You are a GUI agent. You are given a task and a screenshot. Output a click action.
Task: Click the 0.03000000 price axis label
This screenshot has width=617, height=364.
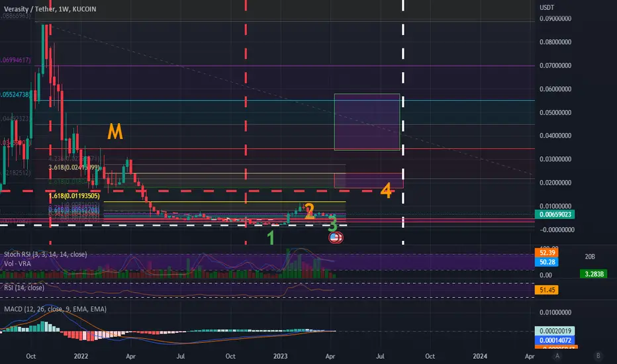pyautogui.click(x=555, y=159)
